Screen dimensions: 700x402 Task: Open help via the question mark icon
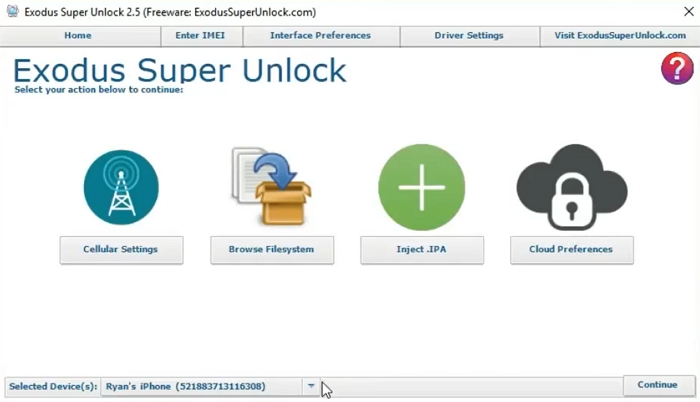tap(677, 68)
